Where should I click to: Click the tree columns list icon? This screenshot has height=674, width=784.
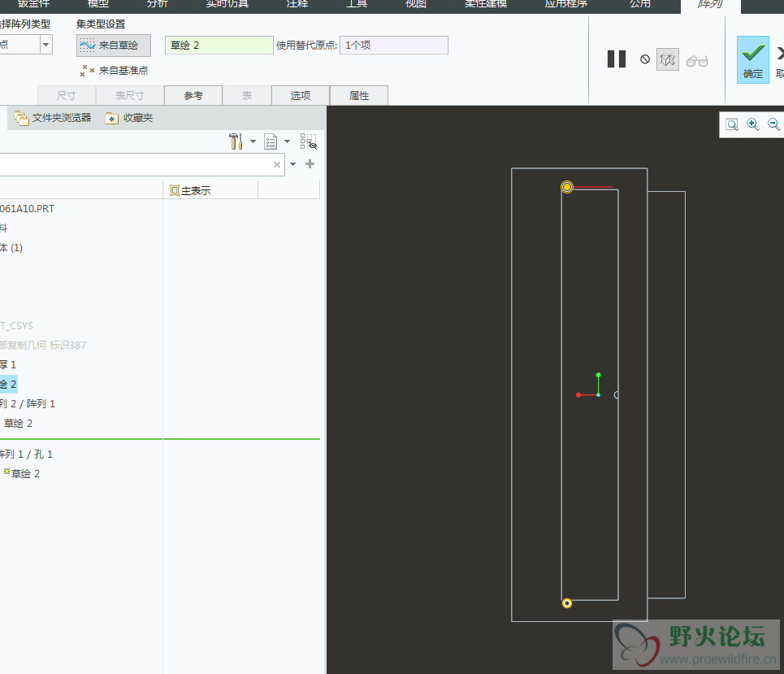click(x=271, y=141)
